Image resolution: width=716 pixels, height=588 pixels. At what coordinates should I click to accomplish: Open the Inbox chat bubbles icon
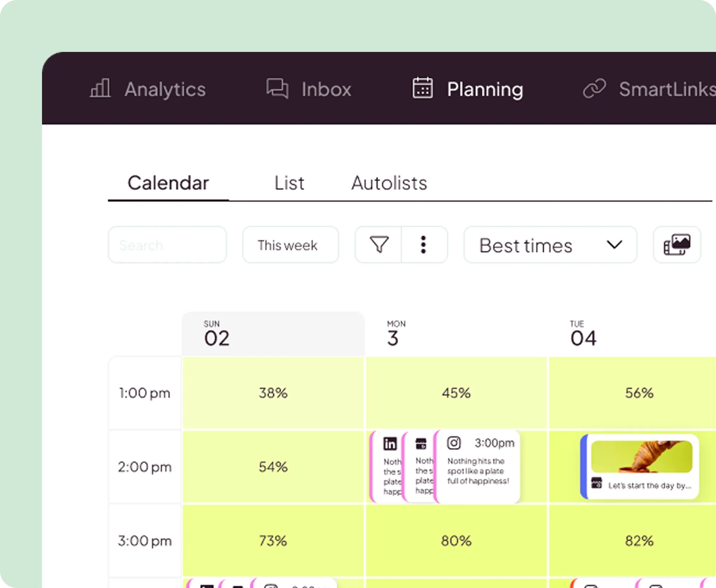pos(277,88)
